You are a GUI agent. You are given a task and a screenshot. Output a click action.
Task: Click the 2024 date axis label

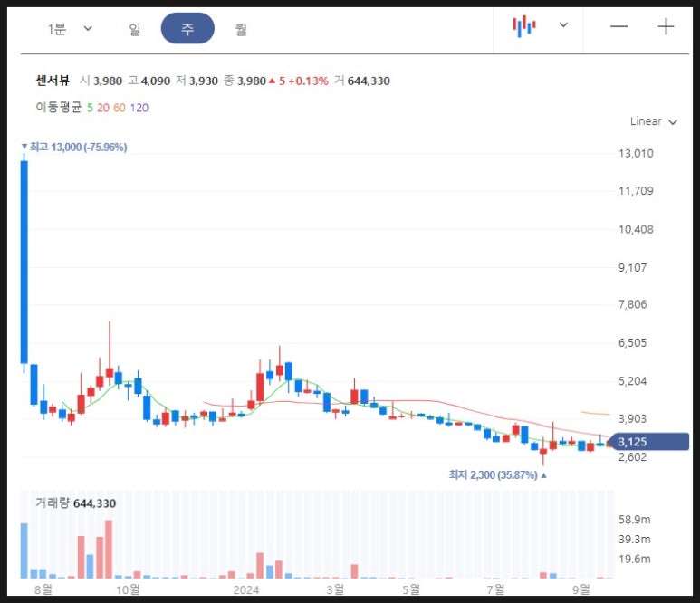click(x=246, y=589)
